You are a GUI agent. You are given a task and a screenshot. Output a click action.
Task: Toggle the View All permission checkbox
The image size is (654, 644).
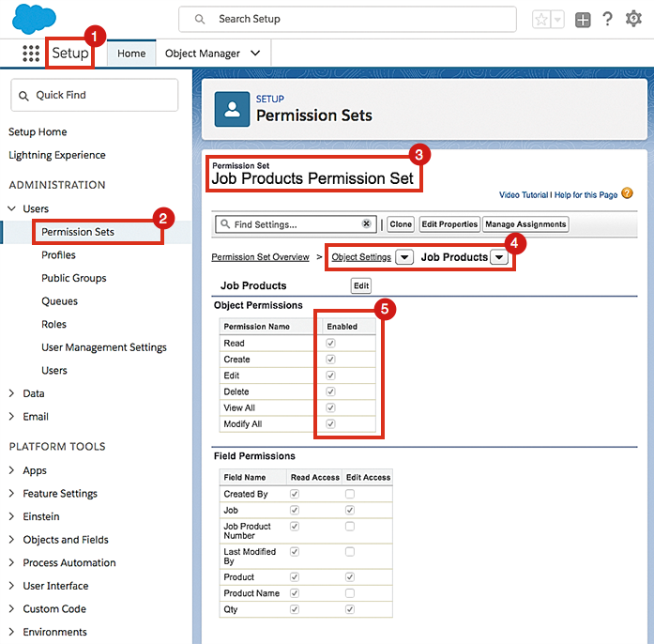coord(331,407)
